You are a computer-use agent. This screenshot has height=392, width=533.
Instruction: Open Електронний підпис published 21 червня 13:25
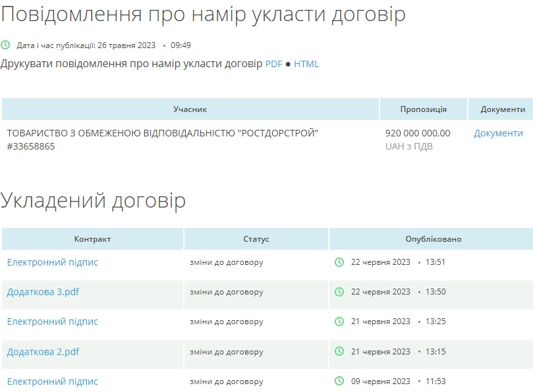coord(52,322)
